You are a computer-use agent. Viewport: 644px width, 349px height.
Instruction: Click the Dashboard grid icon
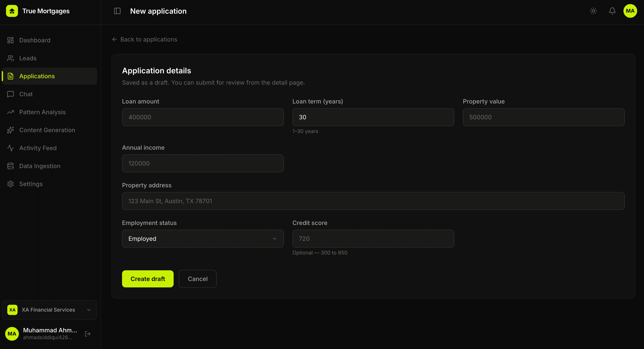click(10, 40)
